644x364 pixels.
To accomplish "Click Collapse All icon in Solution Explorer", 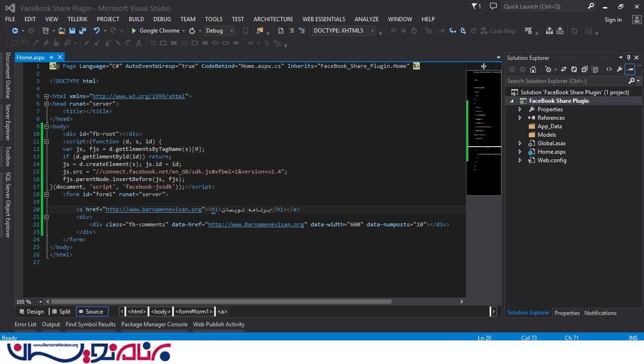I will 585,69.
